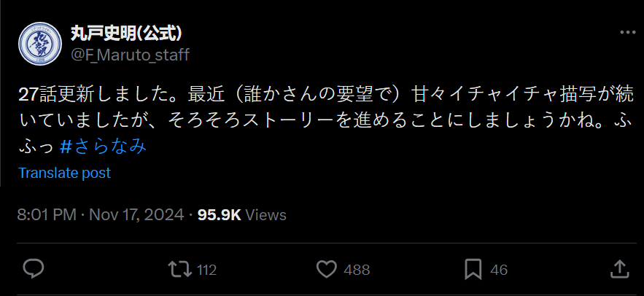Click the 8:01 PM timestamp
Screen dimensions: 644x296
click(47, 215)
